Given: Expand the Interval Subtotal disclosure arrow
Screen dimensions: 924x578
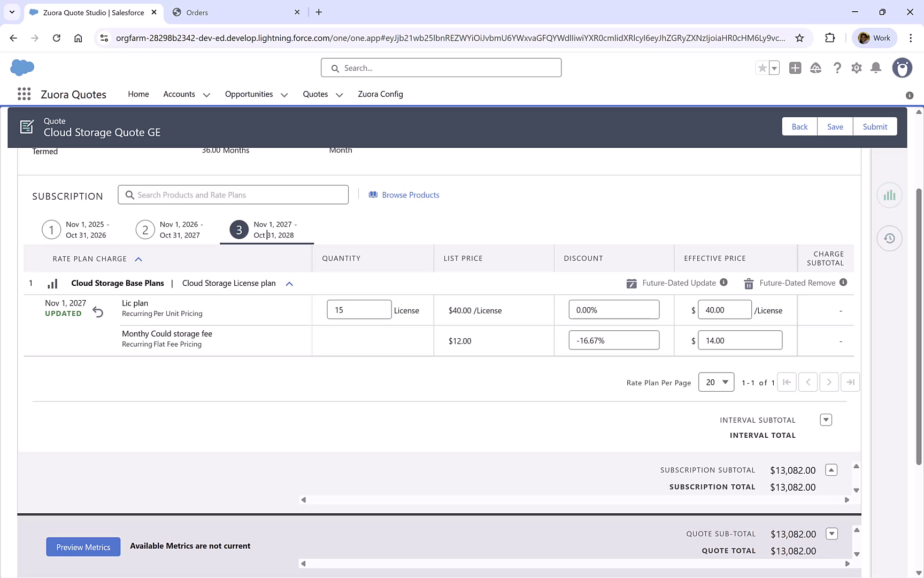Looking at the screenshot, I should [826, 420].
